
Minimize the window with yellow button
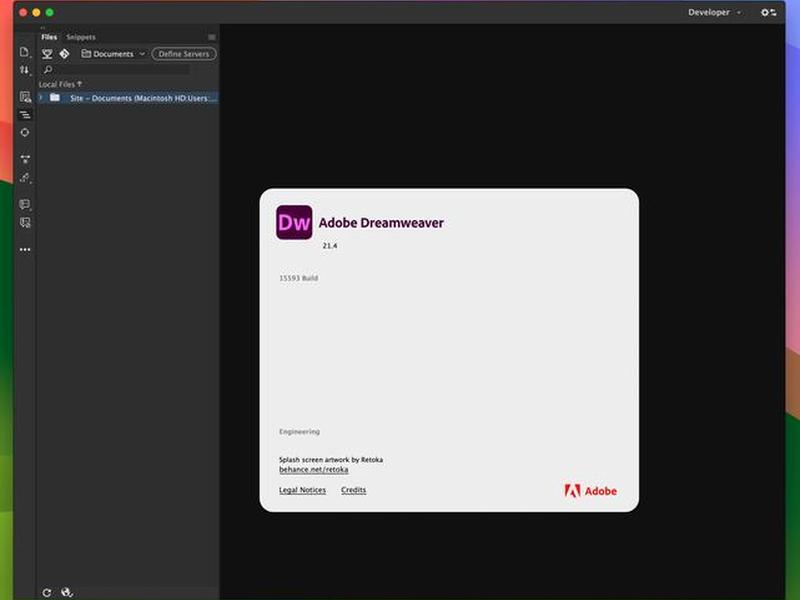pos(36,12)
